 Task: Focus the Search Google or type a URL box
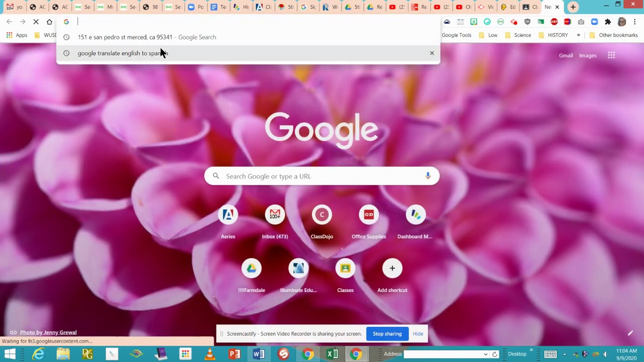(322, 176)
